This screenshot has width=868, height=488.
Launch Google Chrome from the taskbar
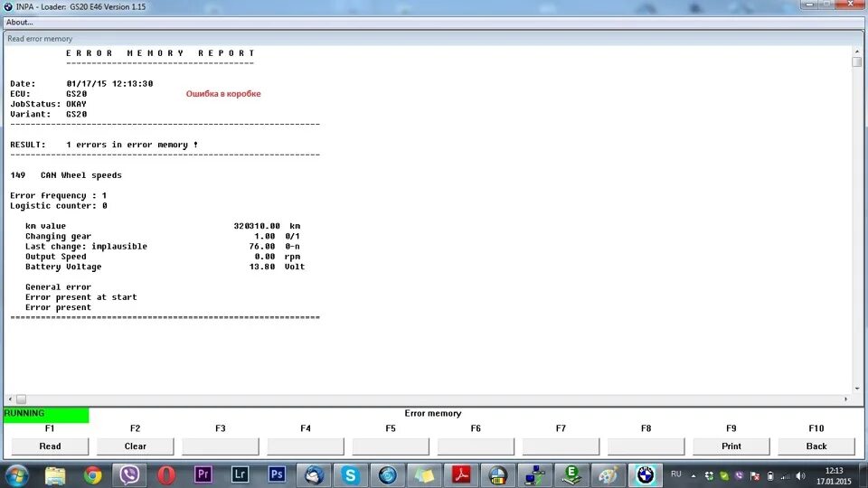coord(92,475)
